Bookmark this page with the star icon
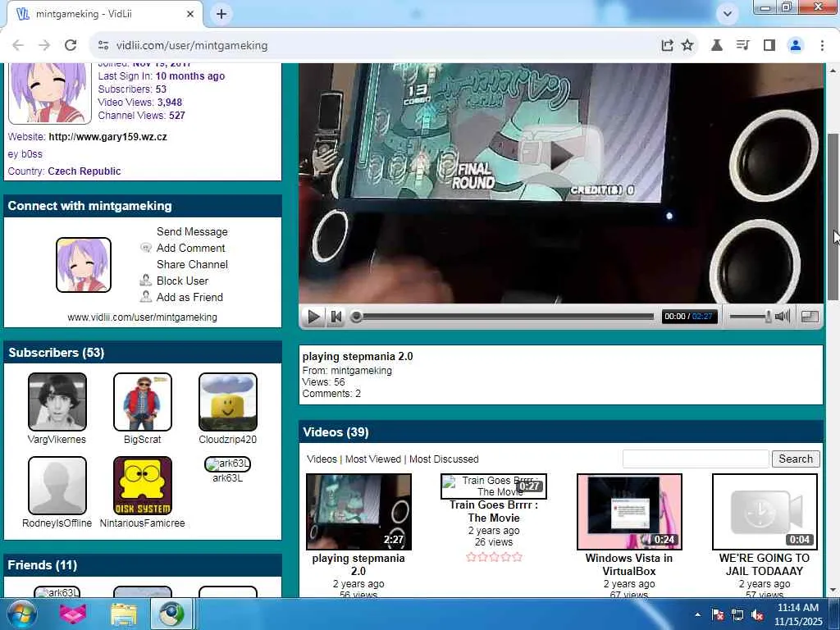The height and width of the screenshot is (630, 840). click(x=687, y=46)
